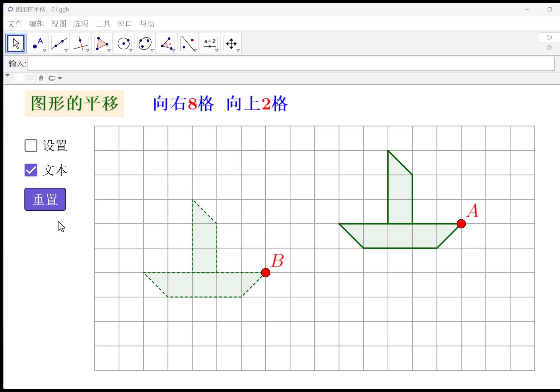Expand the Line tool dropdown arrow
The height and width of the screenshot is (392, 560).
click(x=66, y=50)
